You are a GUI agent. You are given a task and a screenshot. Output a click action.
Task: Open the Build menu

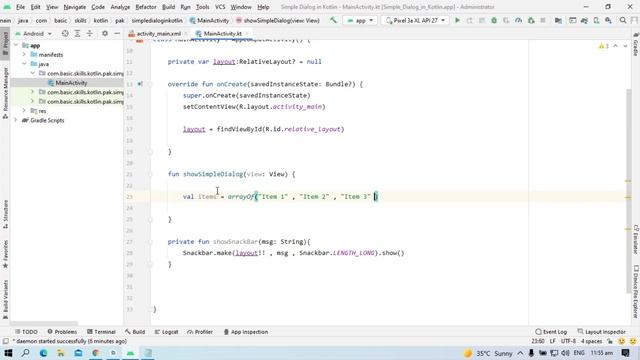168,7
